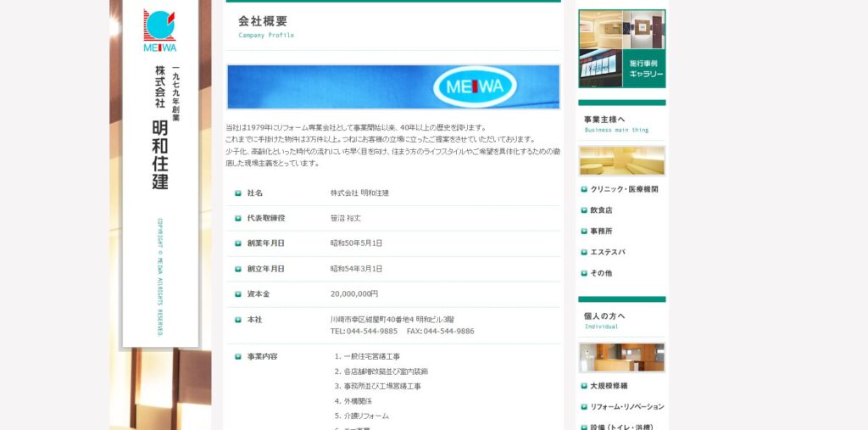Click the green icon next to 代表取締役
868x430 pixels.
[238, 219]
